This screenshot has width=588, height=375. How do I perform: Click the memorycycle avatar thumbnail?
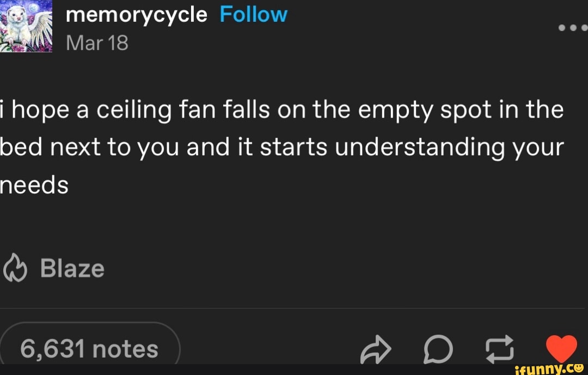tap(26, 26)
